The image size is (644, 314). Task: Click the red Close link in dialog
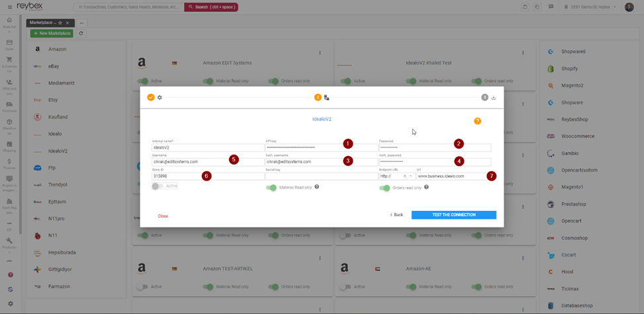pyautogui.click(x=163, y=216)
